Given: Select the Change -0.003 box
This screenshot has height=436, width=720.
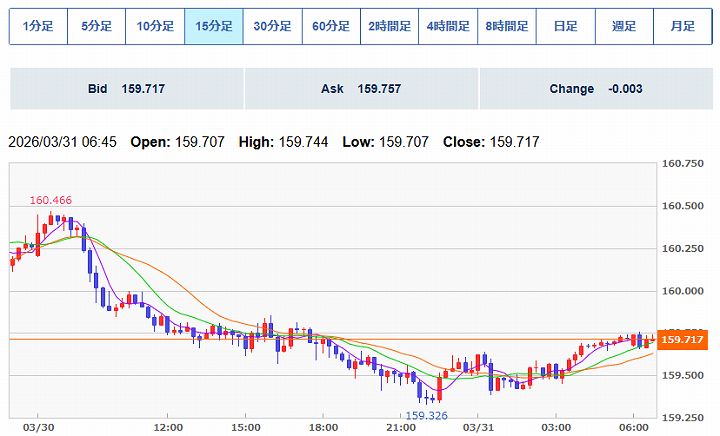Looking at the screenshot, I should pyautogui.click(x=595, y=89).
